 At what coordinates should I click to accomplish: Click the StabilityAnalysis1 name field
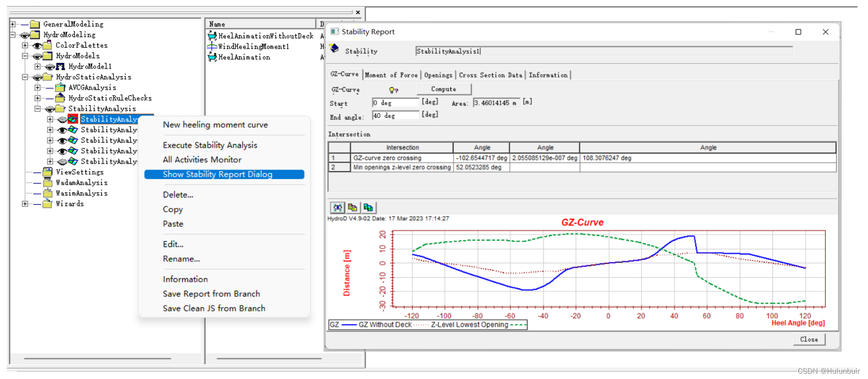604,51
